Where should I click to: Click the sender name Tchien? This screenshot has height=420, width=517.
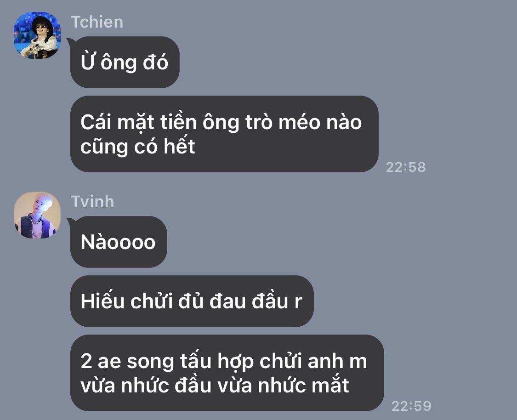[97, 22]
